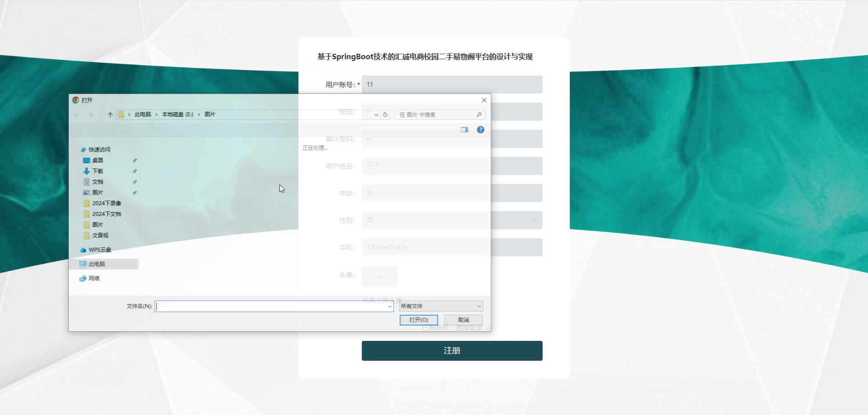
Task: Click the folder icon in the address bar
Action: (121, 114)
